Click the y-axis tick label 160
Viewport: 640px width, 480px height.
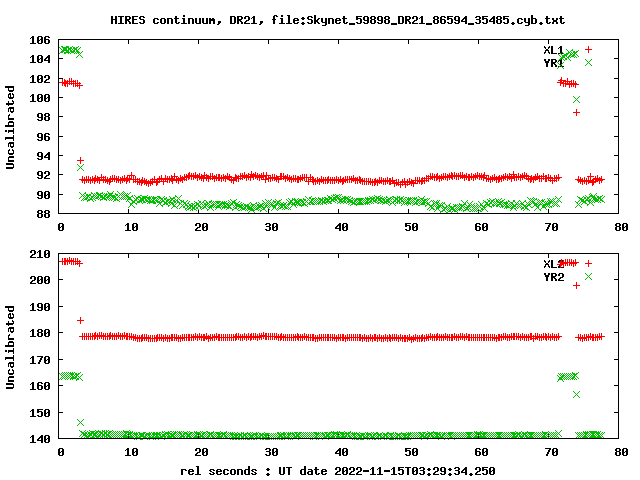point(40,386)
